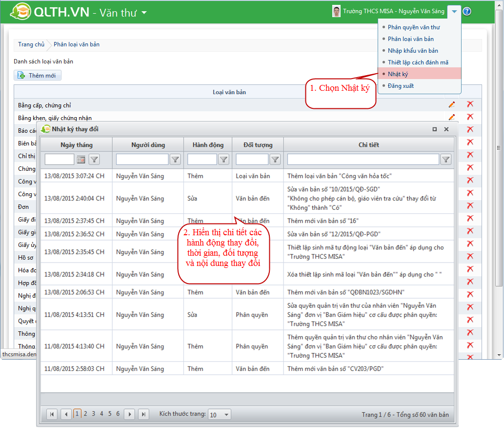This screenshot has width=504, height=428.
Task: Go to first page of log
Action: 52,414
